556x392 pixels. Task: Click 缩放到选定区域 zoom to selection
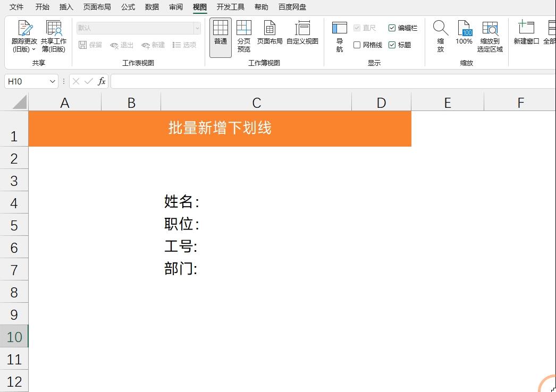[490, 35]
